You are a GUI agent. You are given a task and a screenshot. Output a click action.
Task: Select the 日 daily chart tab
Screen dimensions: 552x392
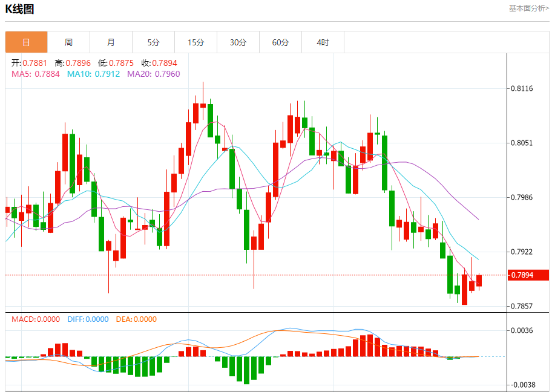(27, 42)
